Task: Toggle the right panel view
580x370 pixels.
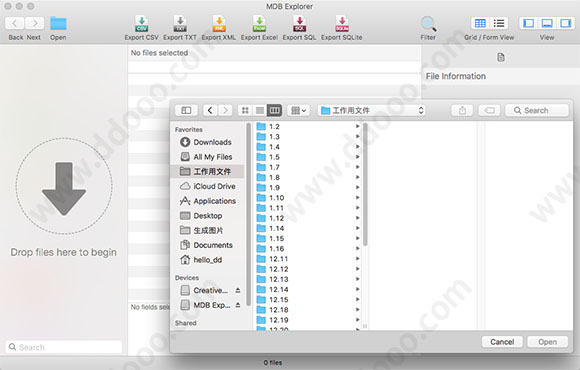Action: 565,23
